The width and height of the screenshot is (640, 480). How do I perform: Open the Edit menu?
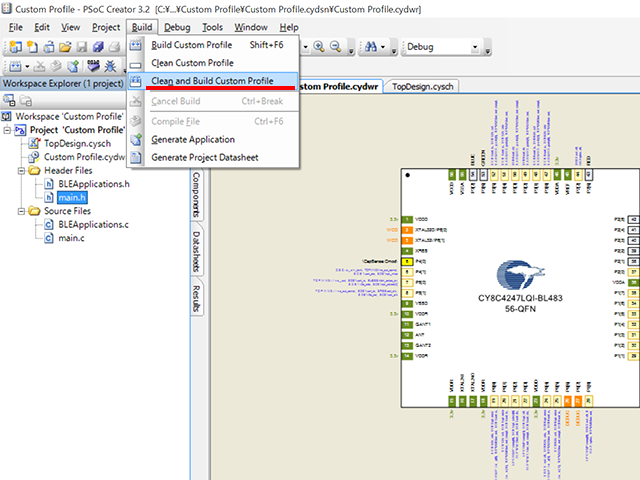tap(42, 27)
